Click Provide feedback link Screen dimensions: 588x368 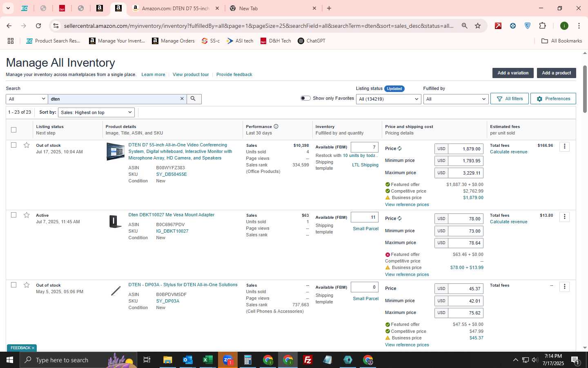(234, 74)
